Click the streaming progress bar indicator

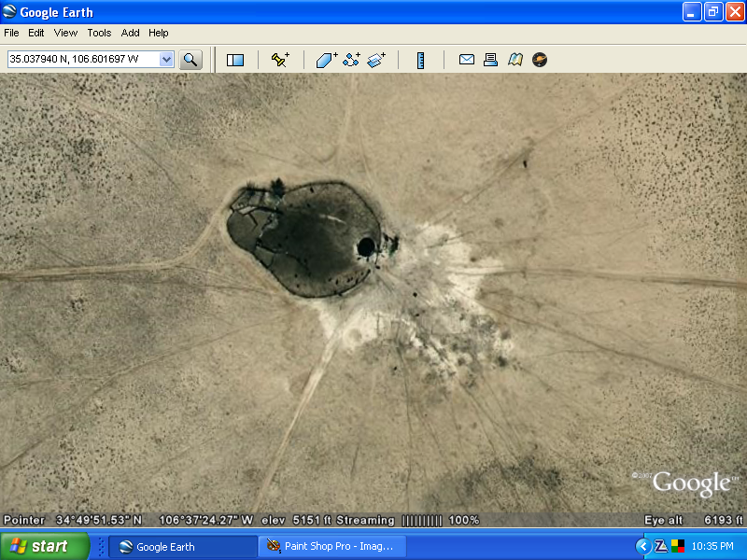(422, 521)
